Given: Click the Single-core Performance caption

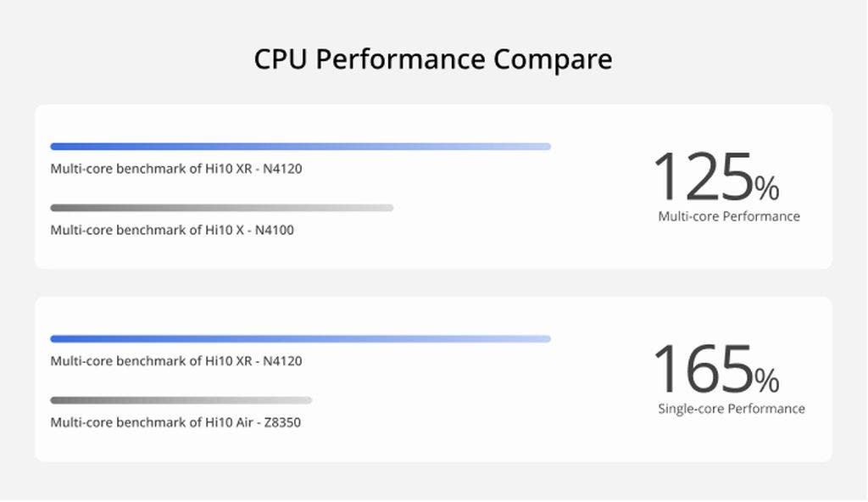Looking at the screenshot, I should [x=732, y=409].
